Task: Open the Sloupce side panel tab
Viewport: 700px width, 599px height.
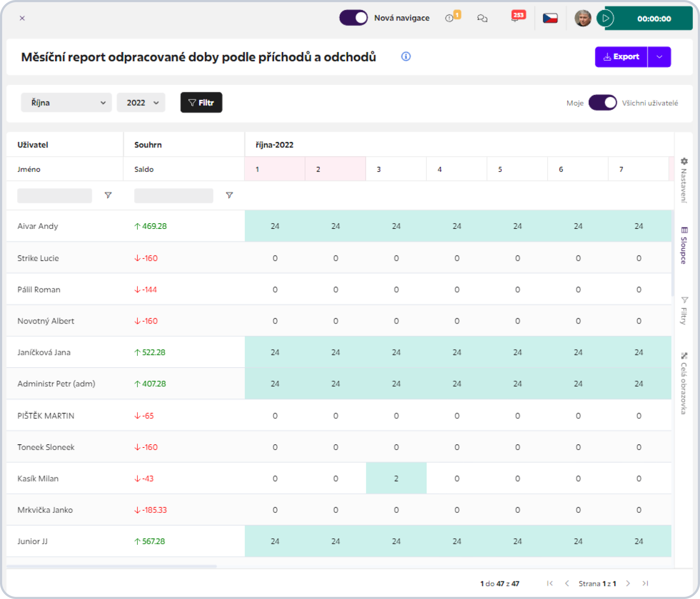Action: tap(684, 246)
